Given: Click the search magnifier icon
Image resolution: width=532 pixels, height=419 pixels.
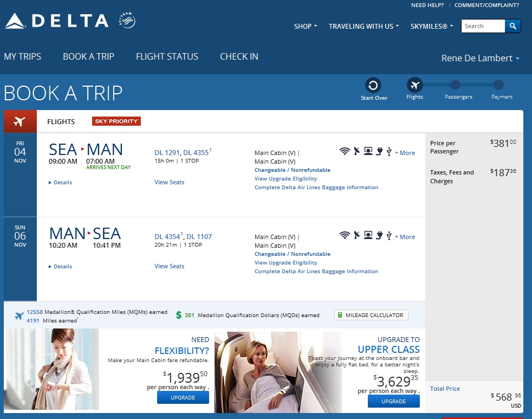Looking at the screenshot, I should pos(512,26).
